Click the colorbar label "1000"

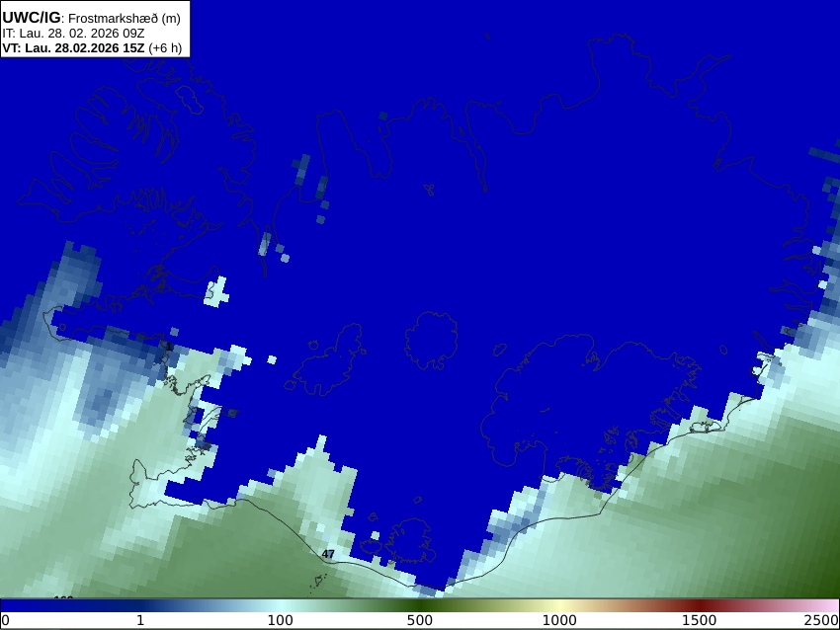tap(559, 621)
